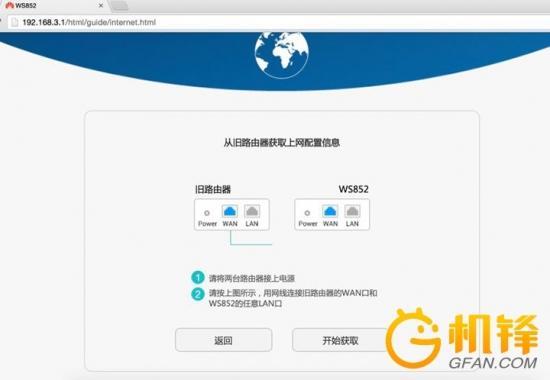Image resolution: width=550 pixels, height=380 pixels.
Task: Click the 开始获取 start button
Action: pos(340,340)
